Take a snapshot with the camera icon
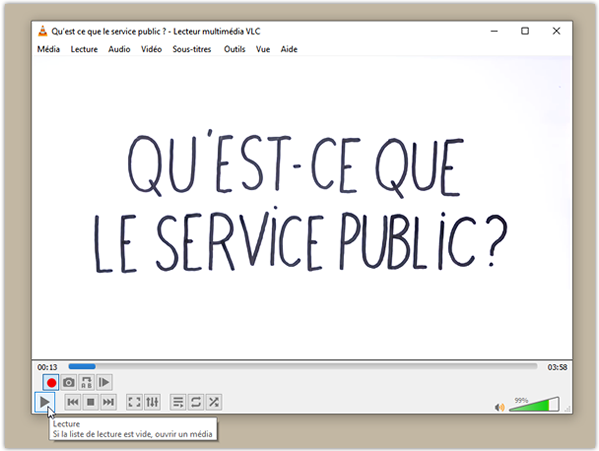This screenshot has width=599, height=451. [69, 382]
